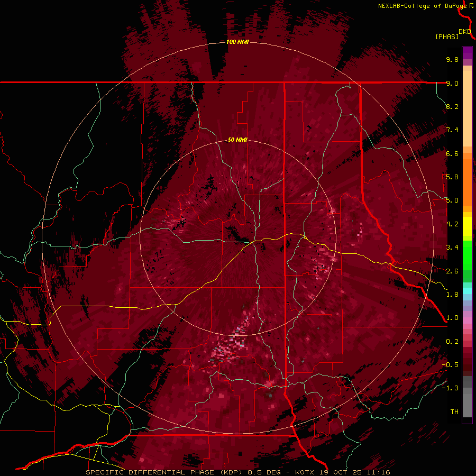Image resolution: width=476 pixels, height=476 pixels.
Task: Select the 6.6 value on the color scale
Action: click(452, 153)
